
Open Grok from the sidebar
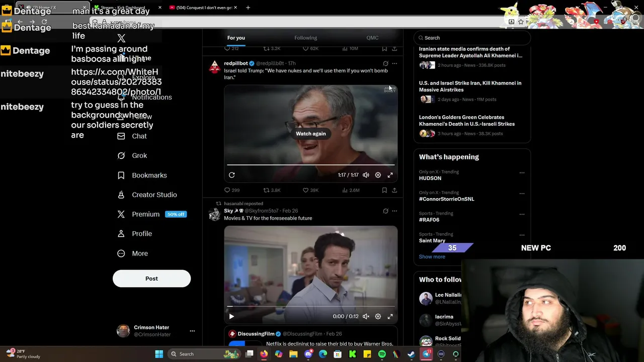132,156
